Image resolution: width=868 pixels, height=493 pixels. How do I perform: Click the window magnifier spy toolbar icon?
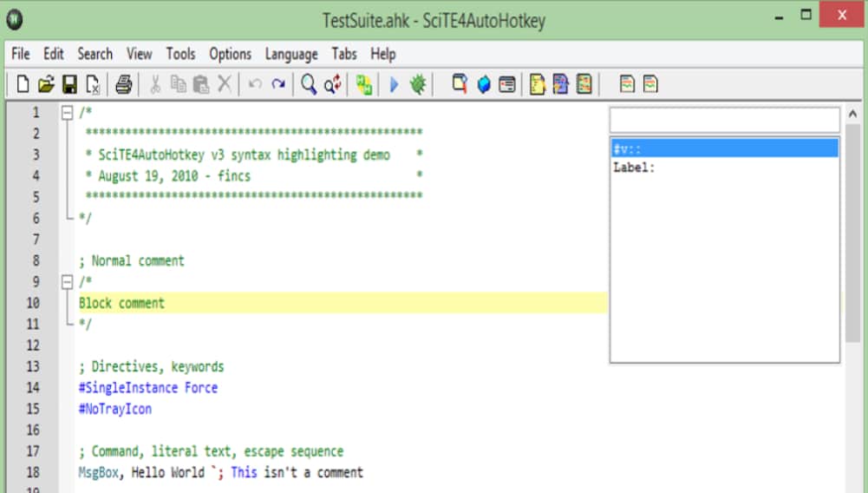click(x=460, y=84)
